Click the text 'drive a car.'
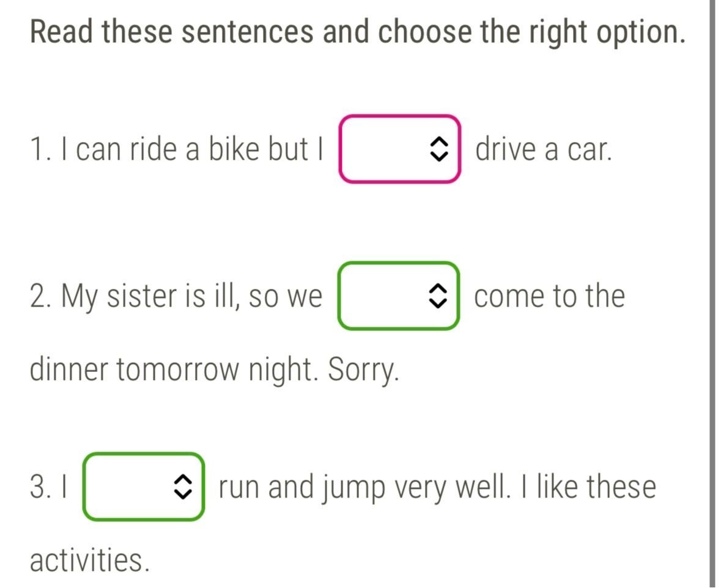The height and width of the screenshot is (588, 721). click(x=544, y=149)
